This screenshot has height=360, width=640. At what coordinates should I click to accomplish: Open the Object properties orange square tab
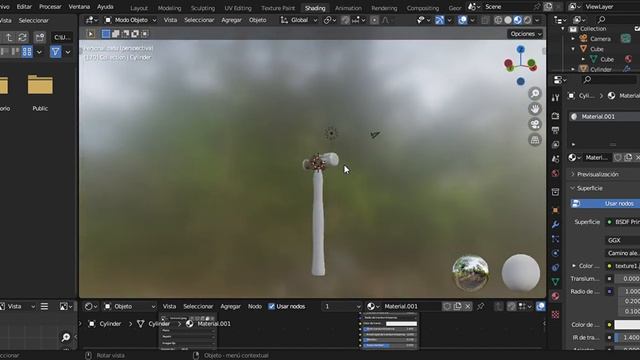tap(555, 210)
